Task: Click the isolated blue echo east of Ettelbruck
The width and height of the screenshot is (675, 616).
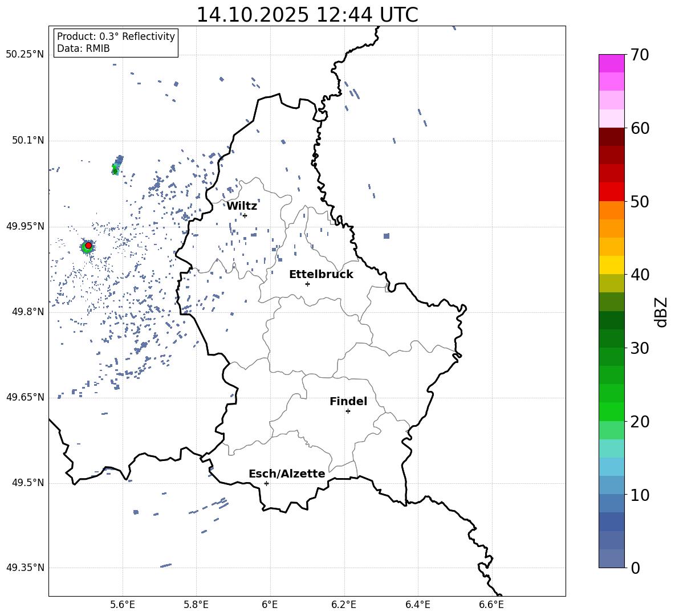Action: tap(387, 236)
